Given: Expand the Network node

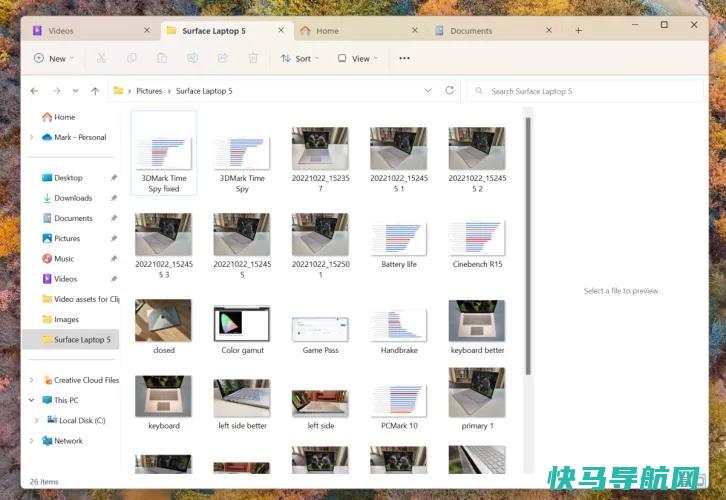Looking at the screenshot, I should [31, 441].
